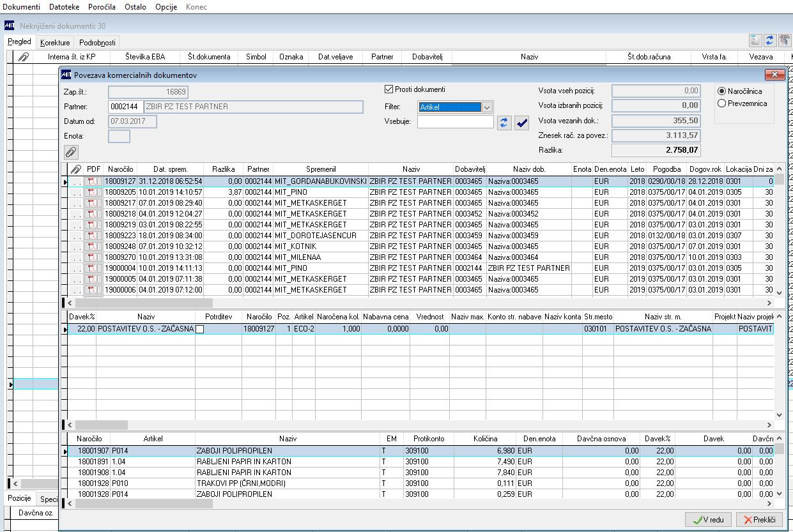Click the paperclip attachment button below Enota

(x=71, y=152)
